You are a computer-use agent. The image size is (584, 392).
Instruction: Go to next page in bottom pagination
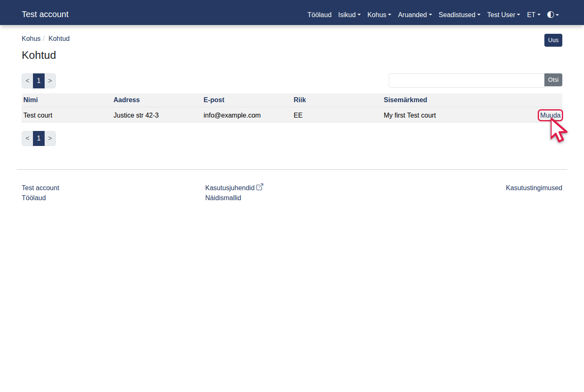pos(50,138)
